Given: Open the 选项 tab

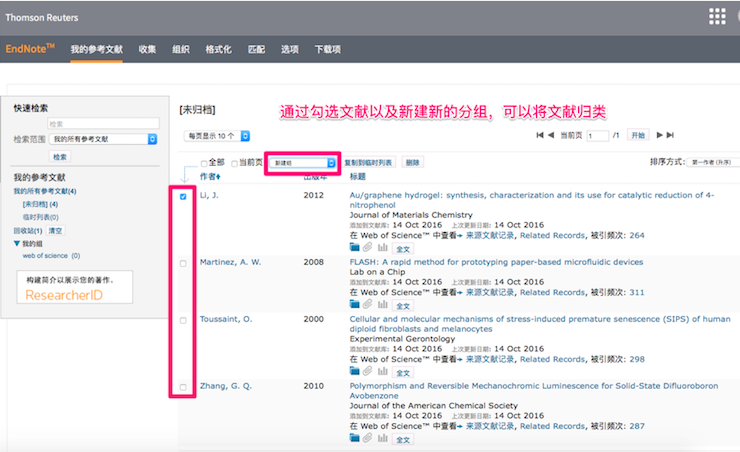Looking at the screenshot, I should pyautogui.click(x=290, y=49).
